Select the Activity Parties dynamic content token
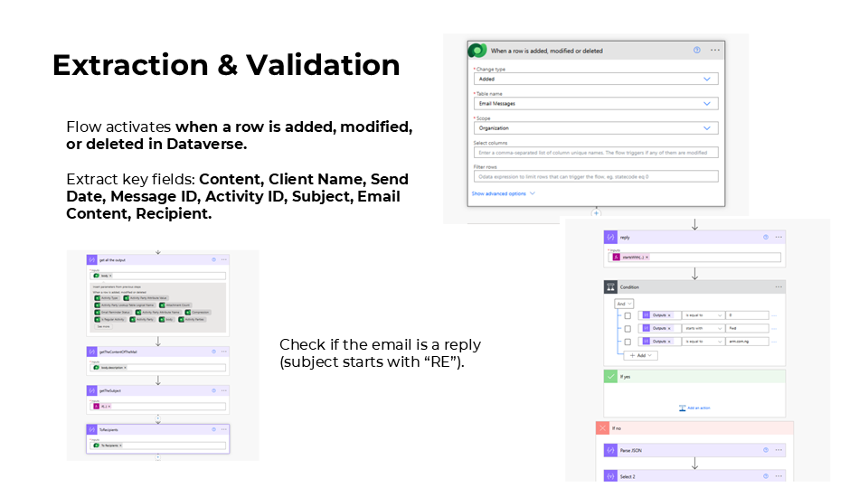Screen dimensions: 868x488 click(x=192, y=319)
